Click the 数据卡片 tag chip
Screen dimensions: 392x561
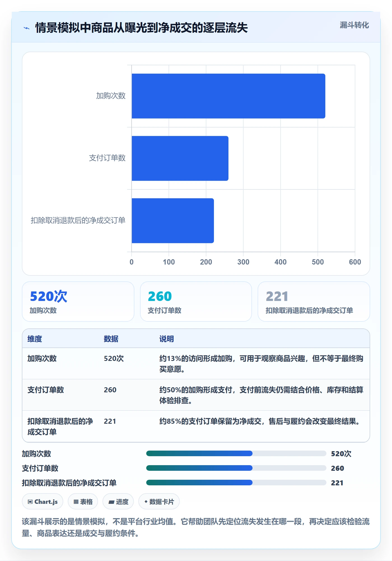pyautogui.click(x=159, y=502)
